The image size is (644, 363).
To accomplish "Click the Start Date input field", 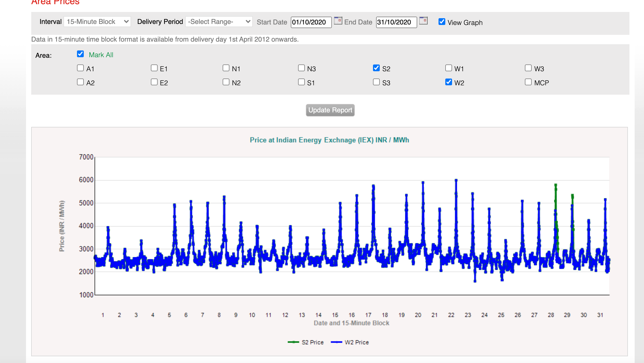I will [x=311, y=22].
